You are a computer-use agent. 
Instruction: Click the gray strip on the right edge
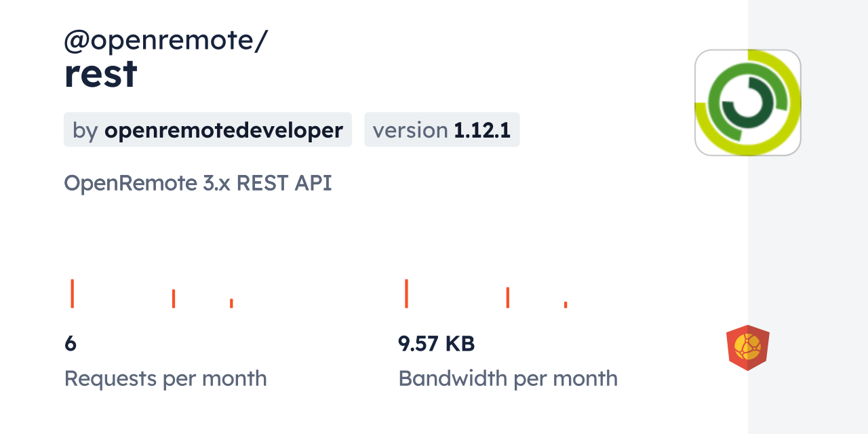[x=808, y=217]
